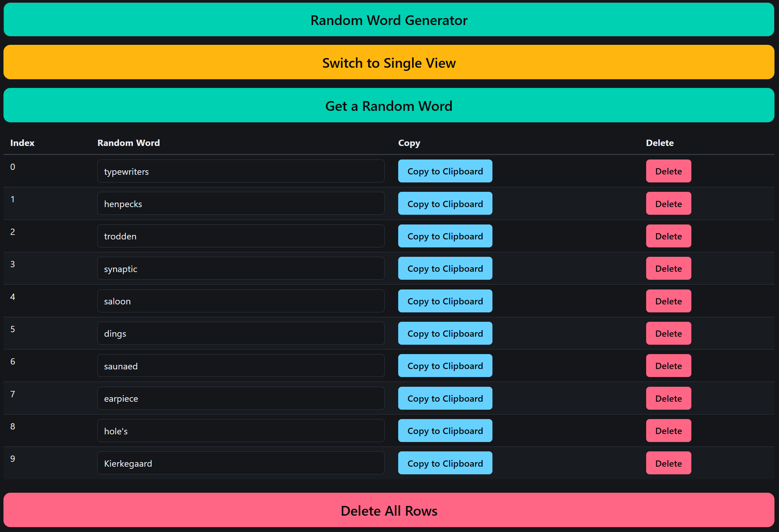779x532 pixels.
Task: Click the 'henpecks' word input field
Action: tap(241, 204)
